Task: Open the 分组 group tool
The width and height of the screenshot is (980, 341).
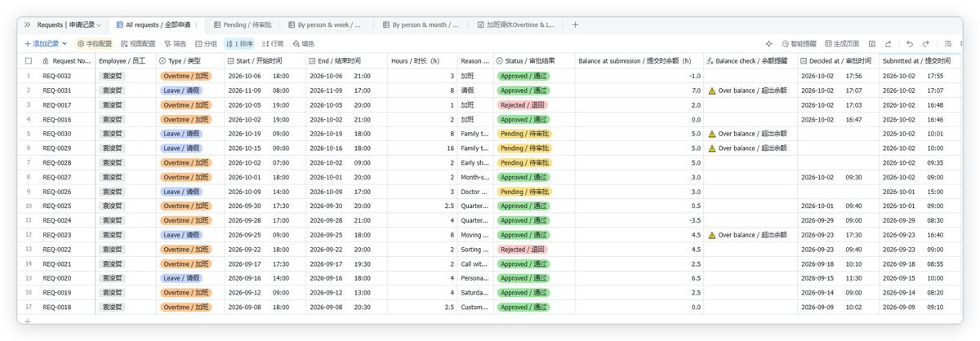Action: pos(206,44)
